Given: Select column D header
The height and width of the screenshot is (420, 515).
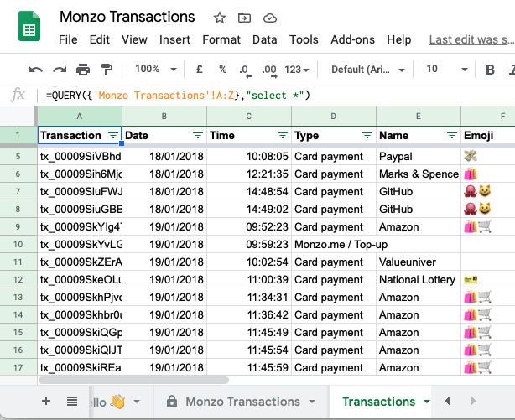Looking at the screenshot, I should point(334,116).
